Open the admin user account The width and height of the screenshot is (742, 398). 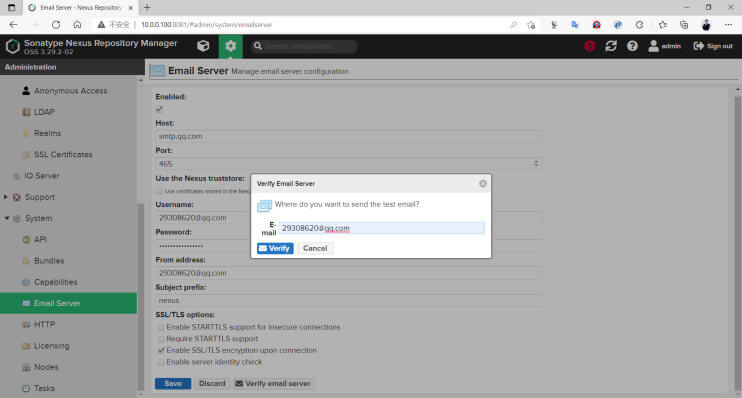tap(664, 46)
